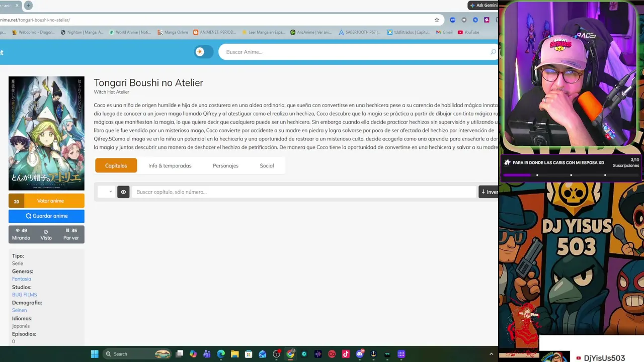644x362 pixels.
Task: Mark the anime as Visto
Action: pos(46,234)
